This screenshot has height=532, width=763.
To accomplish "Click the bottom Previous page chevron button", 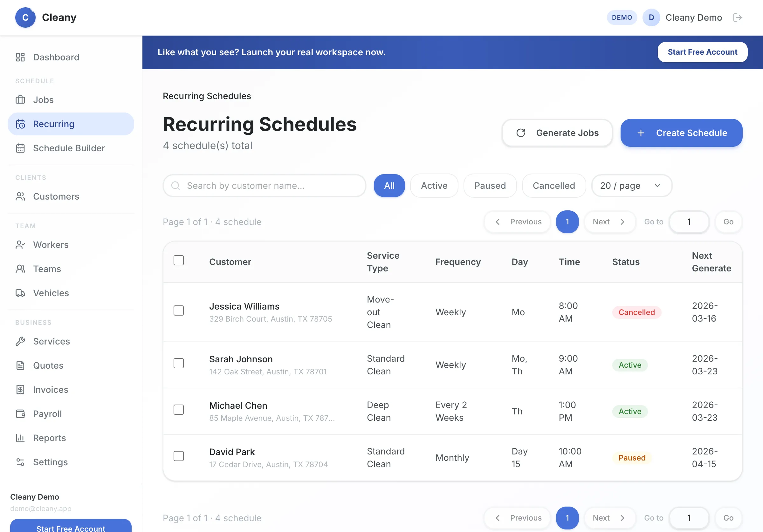I will point(518,518).
